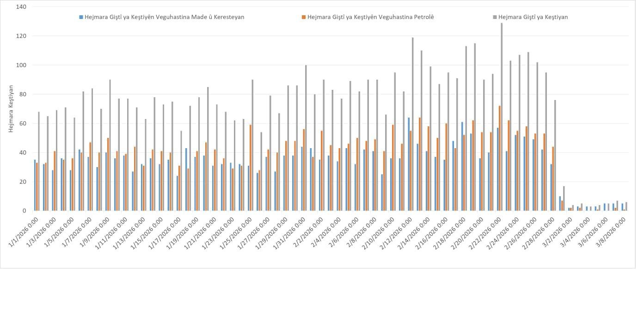Select the gray series legend label text
This screenshot has width=644, height=312.
click(533, 17)
